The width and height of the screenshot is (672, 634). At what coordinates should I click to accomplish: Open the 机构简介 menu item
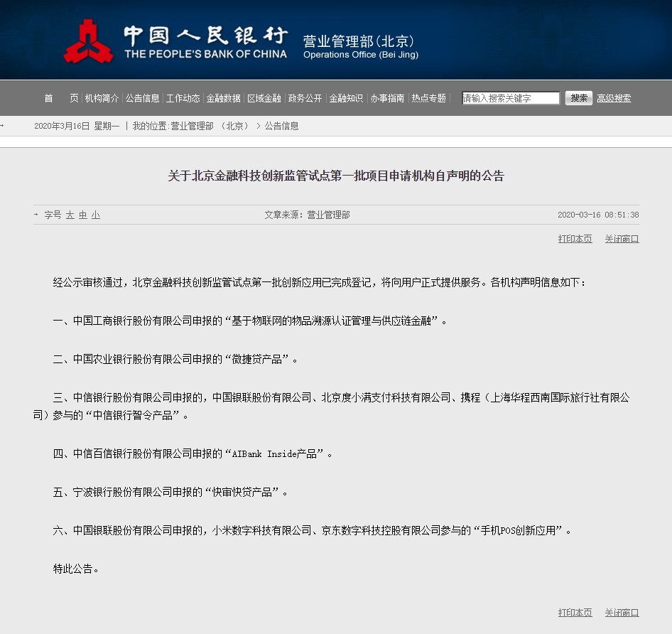click(x=102, y=98)
